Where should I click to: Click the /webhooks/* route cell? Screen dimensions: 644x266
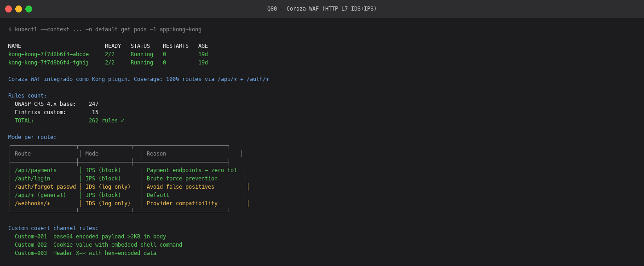pyautogui.click(x=32, y=203)
